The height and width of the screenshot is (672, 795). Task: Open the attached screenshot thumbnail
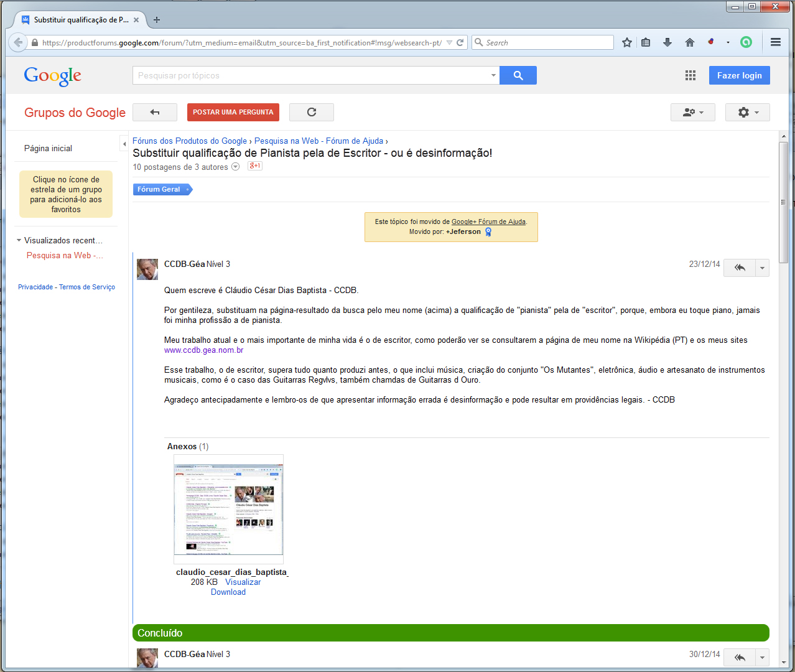coord(228,509)
